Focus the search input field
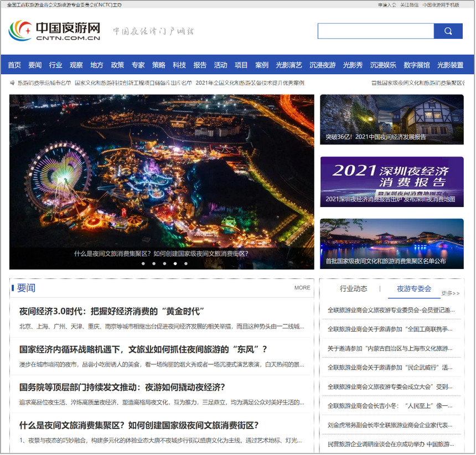Image resolution: width=476 pixels, height=455 pixels. pos(375,31)
